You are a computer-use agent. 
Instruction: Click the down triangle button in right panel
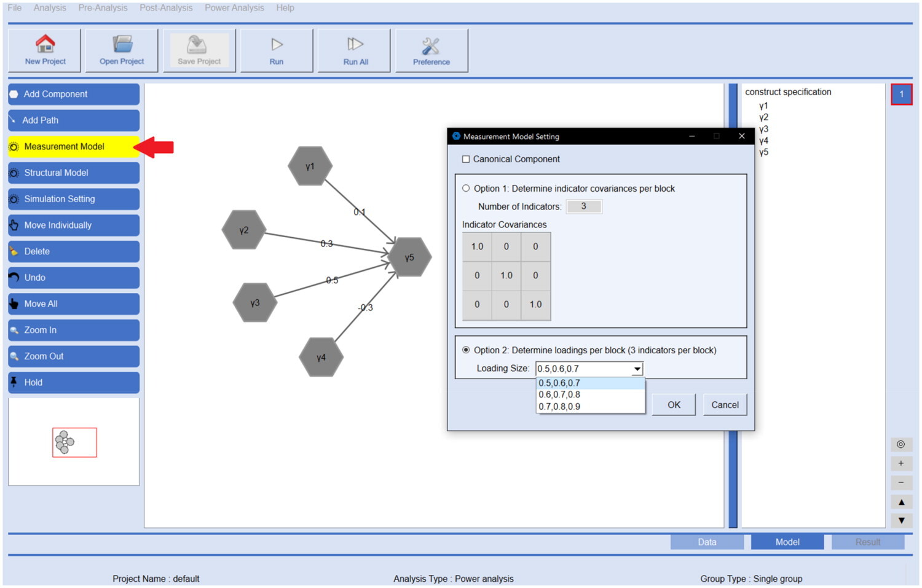900,520
